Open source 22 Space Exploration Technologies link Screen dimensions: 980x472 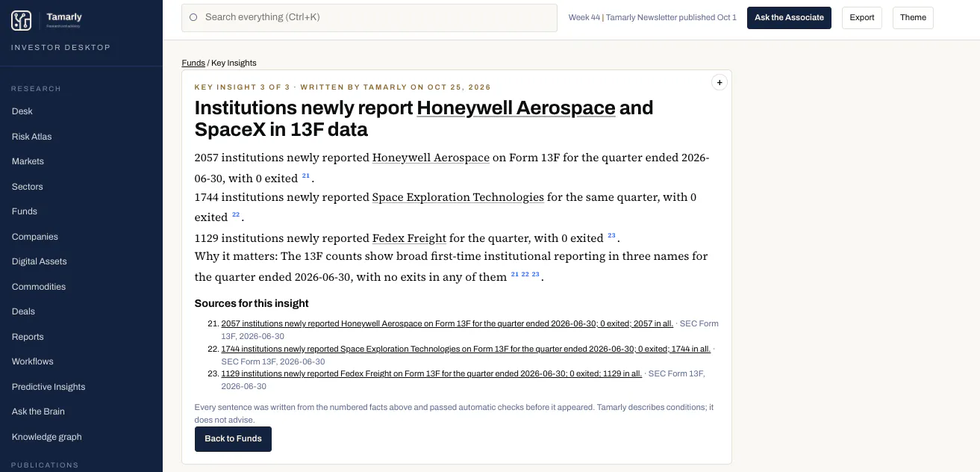tap(466, 349)
